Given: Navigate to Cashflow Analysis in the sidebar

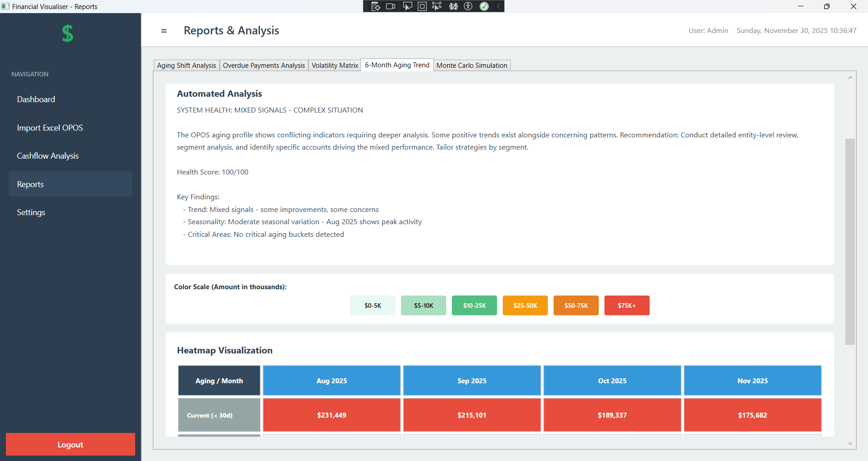Looking at the screenshot, I should pyautogui.click(x=47, y=156).
